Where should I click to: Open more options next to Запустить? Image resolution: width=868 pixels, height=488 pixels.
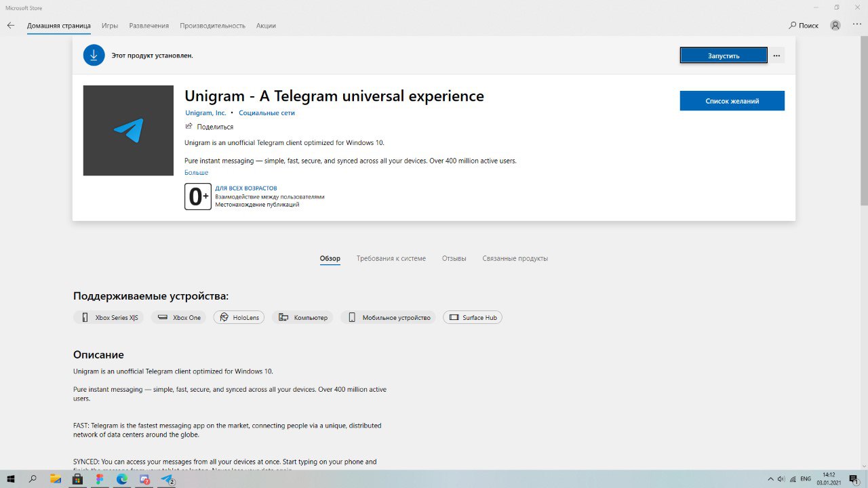pos(776,56)
